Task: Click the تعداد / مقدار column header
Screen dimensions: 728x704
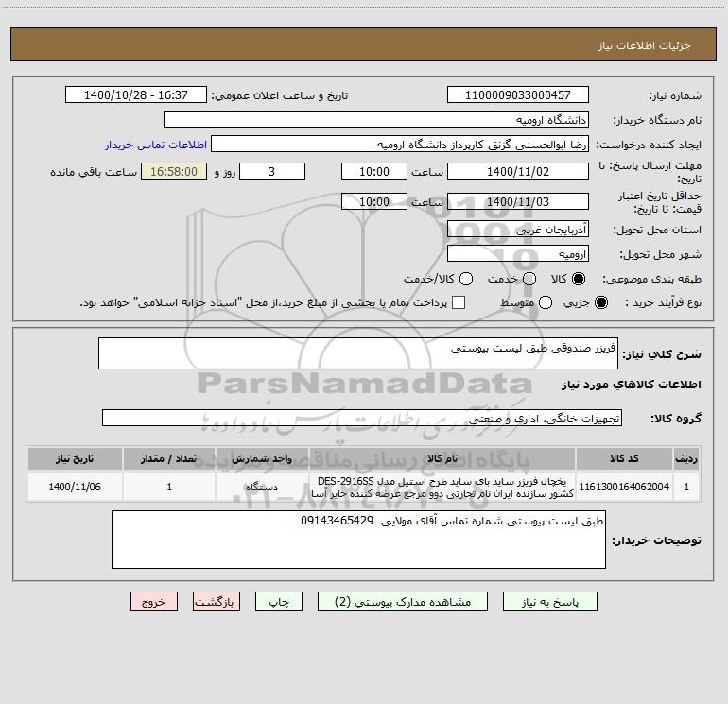Action: point(169,459)
